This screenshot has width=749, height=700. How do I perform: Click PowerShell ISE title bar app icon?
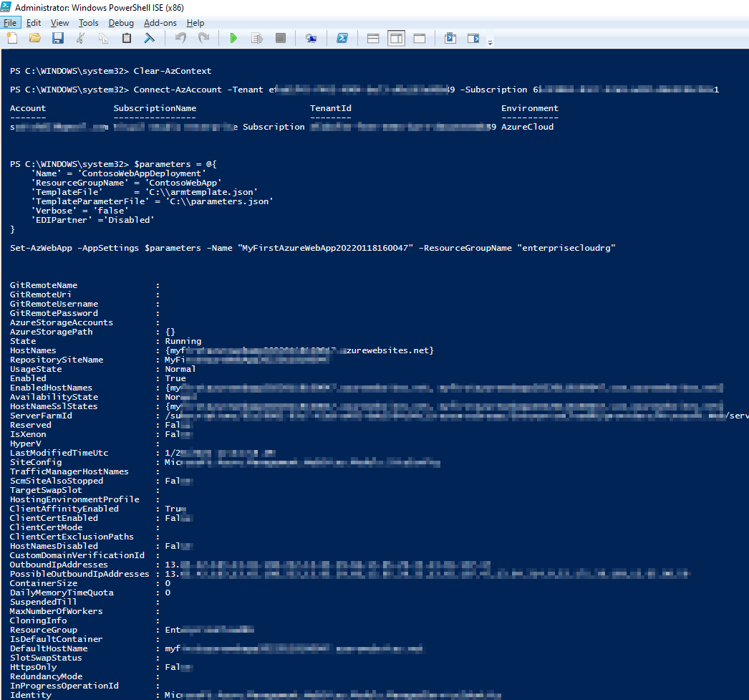pos(6,7)
